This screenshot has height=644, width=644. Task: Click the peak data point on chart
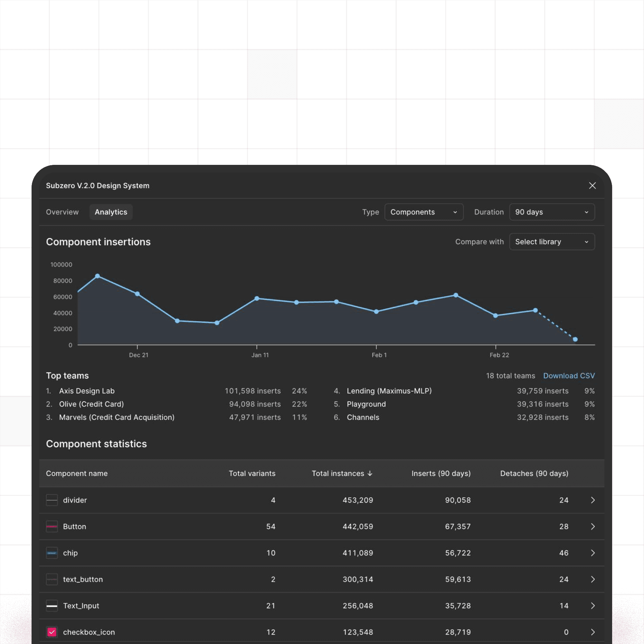coord(97,276)
